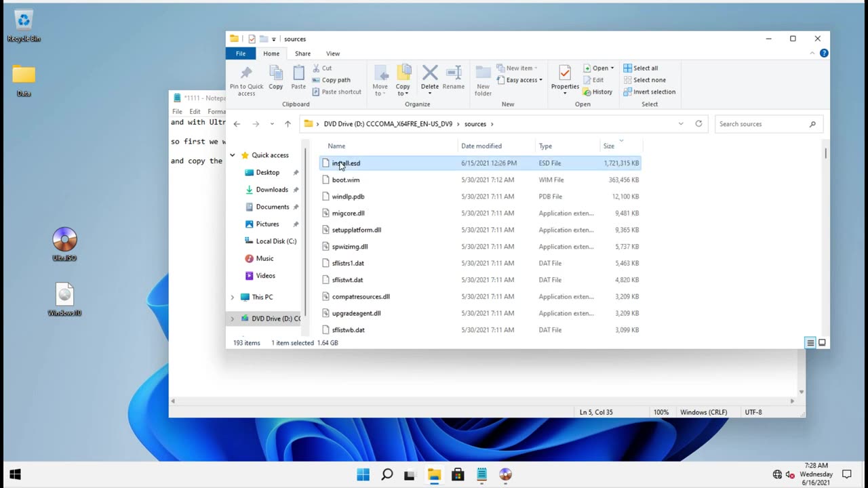Select the boot.wim file
The width and height of the screenshot is (868, 488).
480,180
